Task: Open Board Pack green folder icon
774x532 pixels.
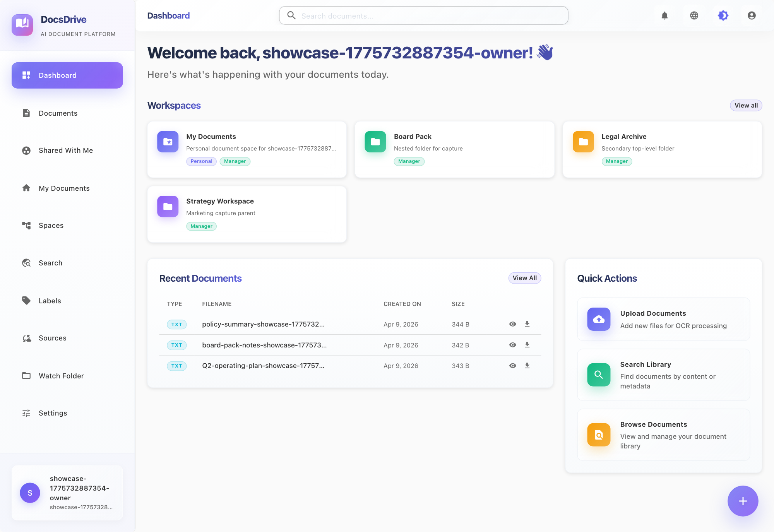Action: point(375,142)
